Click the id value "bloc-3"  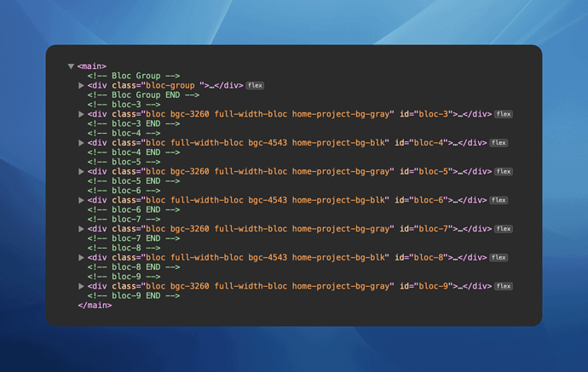[x=433, y=114]
